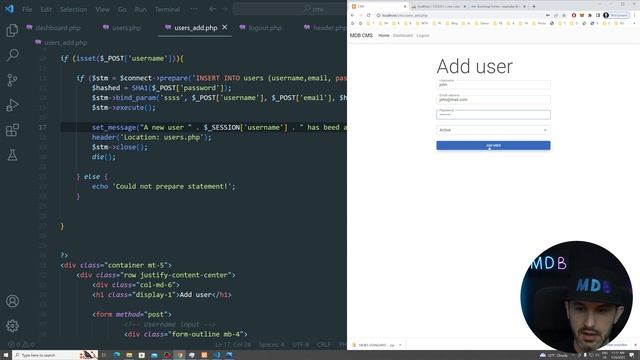Click the browser back button
Screen dimensions: 640x360
tap(353, 15)
